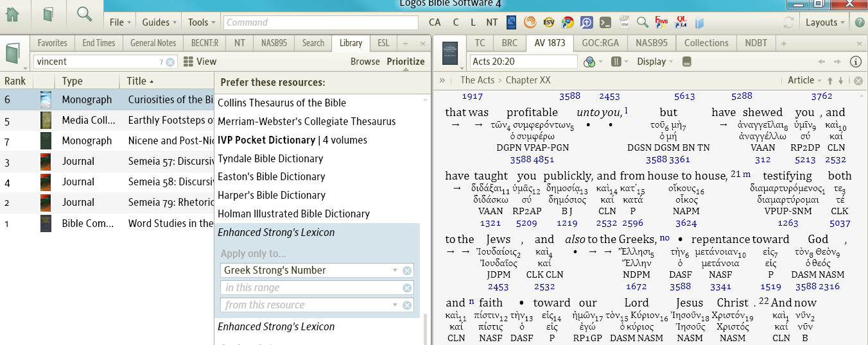Click the light blue book shortcut icon
Image resolution: width=868 pixels, height=345 pixels.
pos(699,23)
